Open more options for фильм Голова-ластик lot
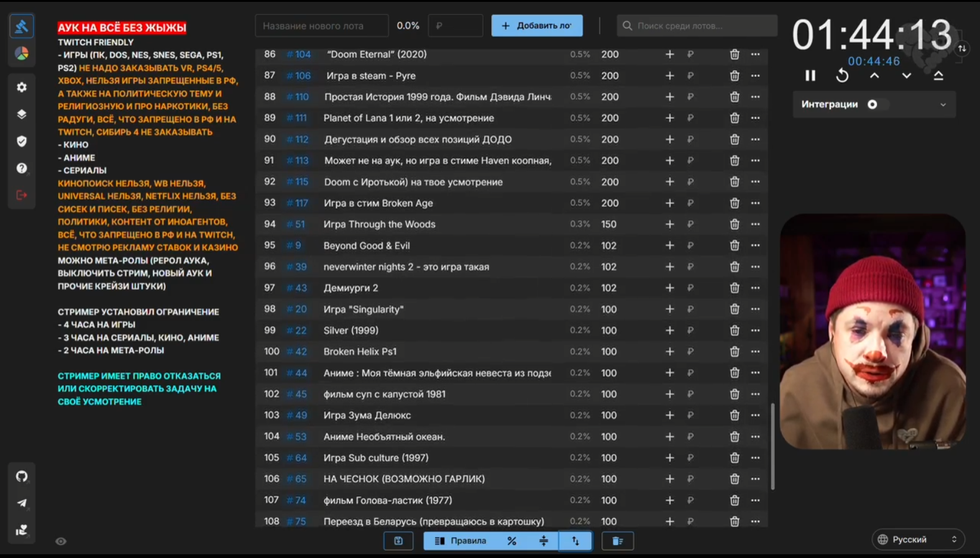 755,500
